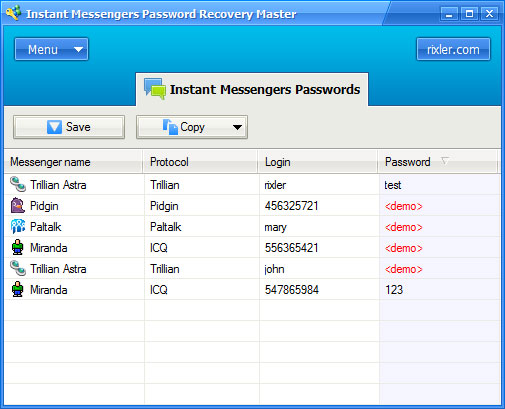The image size is (505, 409).
Task: Open the rixler.com website link
Action: coord(453,49)
